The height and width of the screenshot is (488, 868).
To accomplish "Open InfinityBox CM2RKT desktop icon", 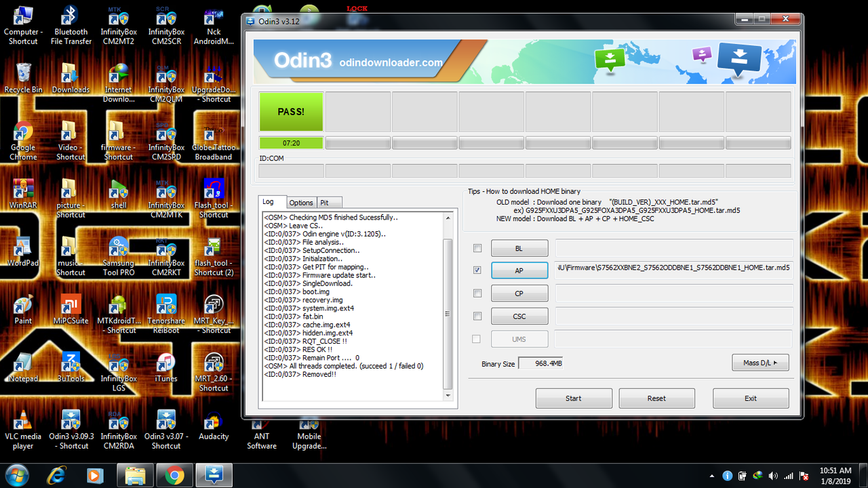I will tap(166, 256).
